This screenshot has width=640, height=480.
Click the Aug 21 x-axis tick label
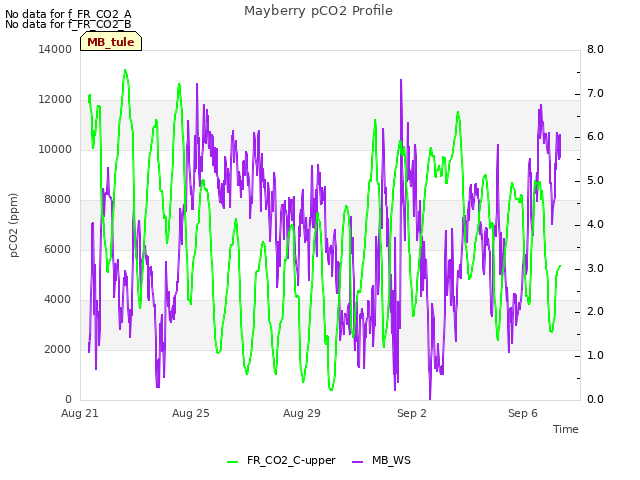pos(80,413)
